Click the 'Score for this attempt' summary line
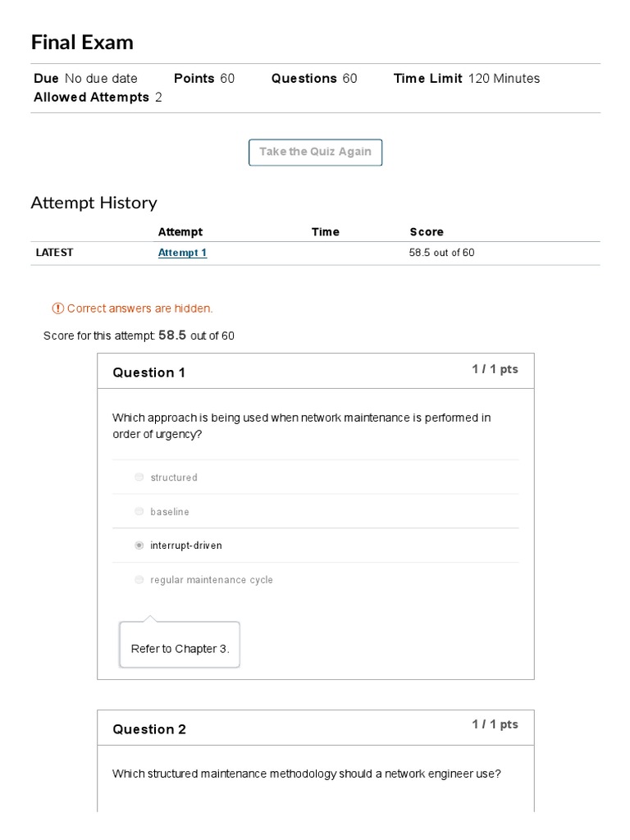 pyautogui.click(x=139, y=336)
